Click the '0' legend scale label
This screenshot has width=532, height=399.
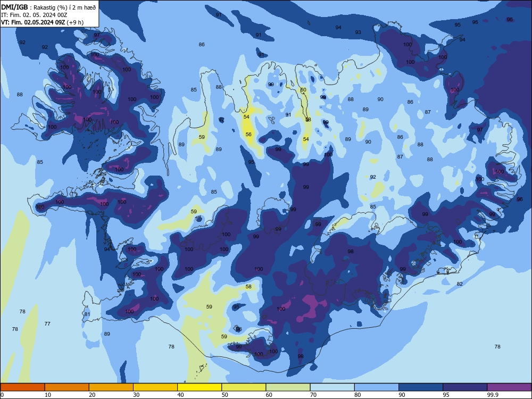pyautogui.click(x=2, y=395)
